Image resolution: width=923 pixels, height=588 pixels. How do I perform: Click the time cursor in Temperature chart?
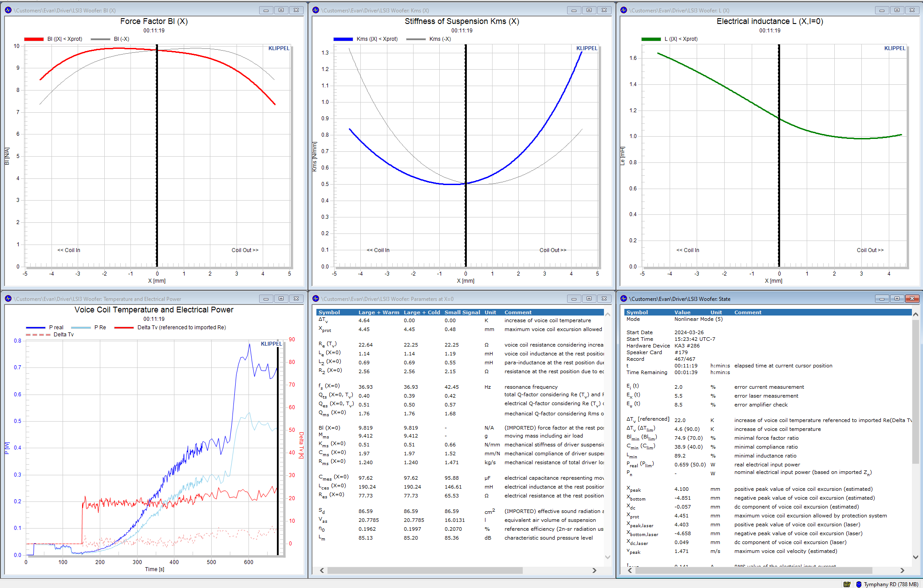[278, 450]
